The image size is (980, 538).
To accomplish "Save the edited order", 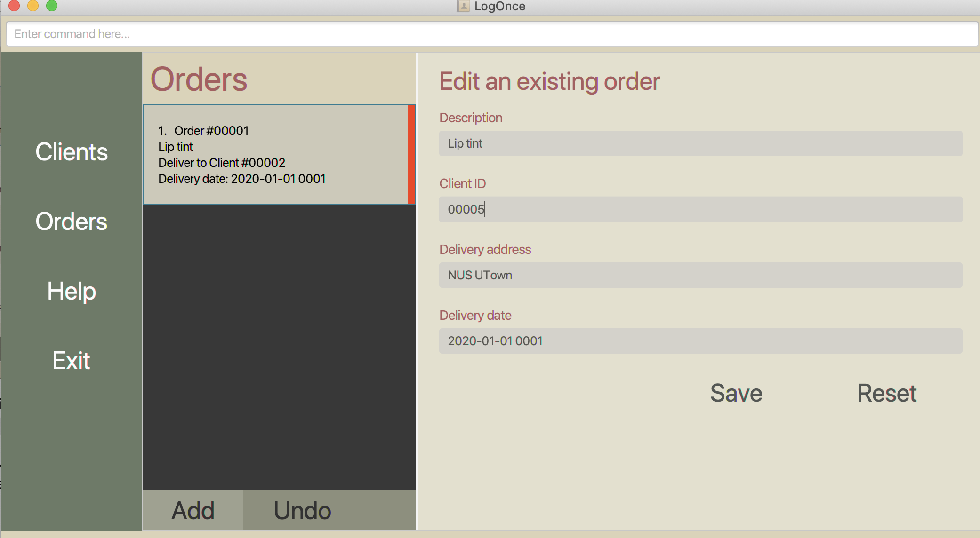I will click(x=736, y=393).
